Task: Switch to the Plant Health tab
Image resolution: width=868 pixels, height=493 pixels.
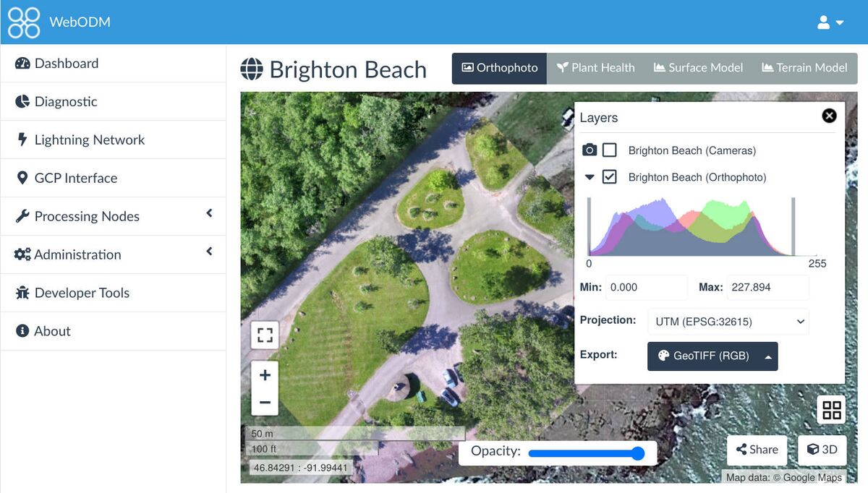Action: click(x=596, y=67)
